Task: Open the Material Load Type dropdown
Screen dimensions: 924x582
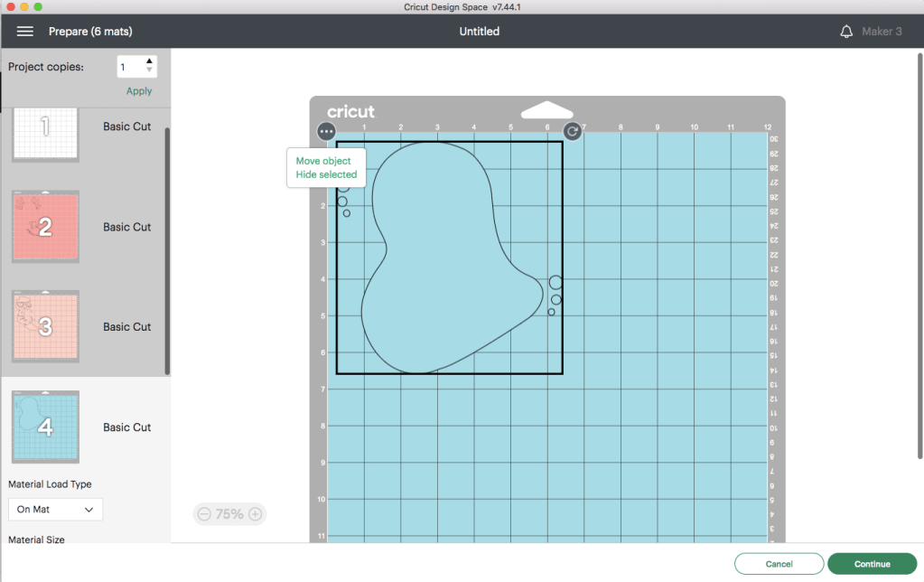Action: click(x=55, y=510)
